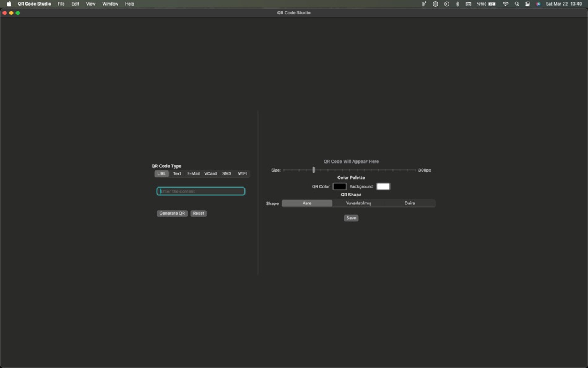Click the play circle menu bar icon
This screenshot has height=368, width=588.
click(x=447, y=4)
